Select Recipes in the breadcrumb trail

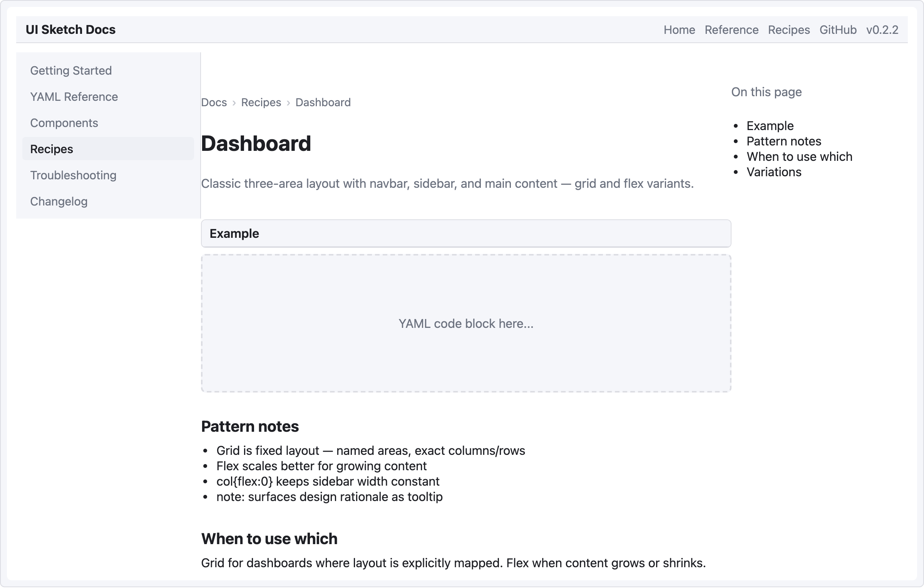tap(261, 102)
